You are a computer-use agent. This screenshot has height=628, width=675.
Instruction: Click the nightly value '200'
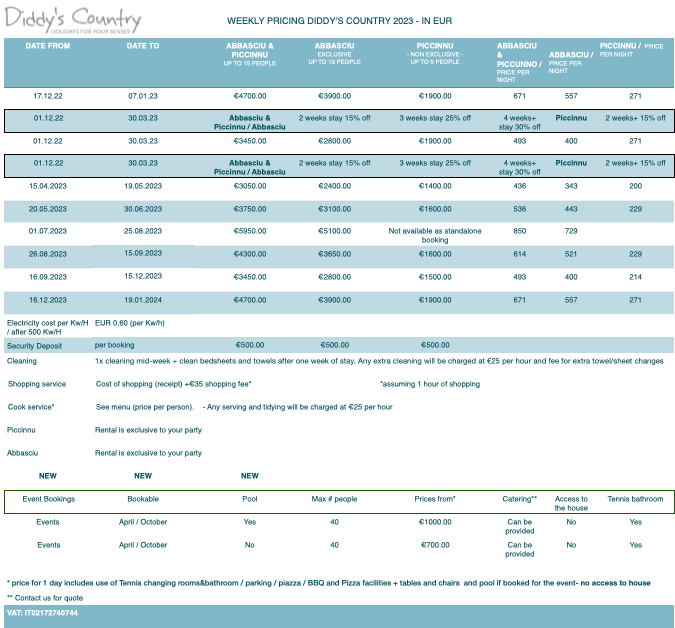(635, 186)
